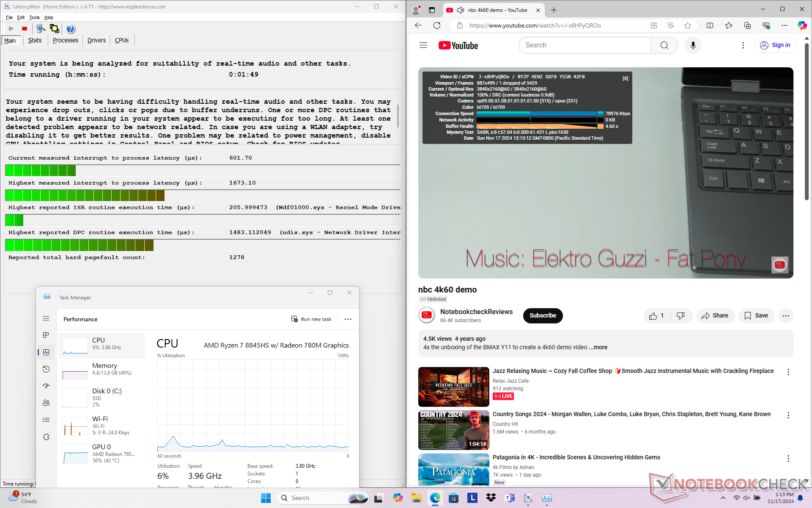Click YouTube voice search microphone icon
This screenshot has height=508, width=812.
point(693,45)
